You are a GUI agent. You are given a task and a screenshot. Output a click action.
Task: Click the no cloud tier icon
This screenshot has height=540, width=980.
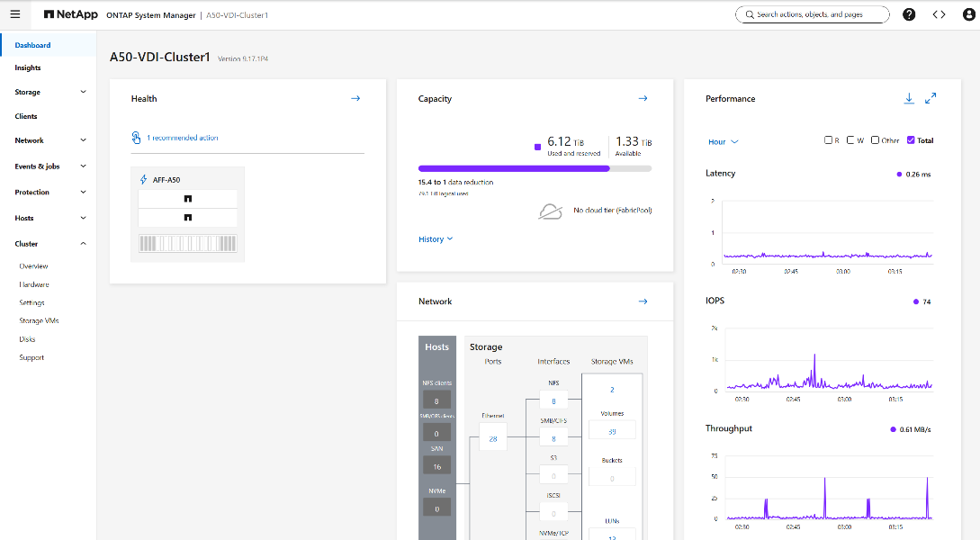pos(550,211)
